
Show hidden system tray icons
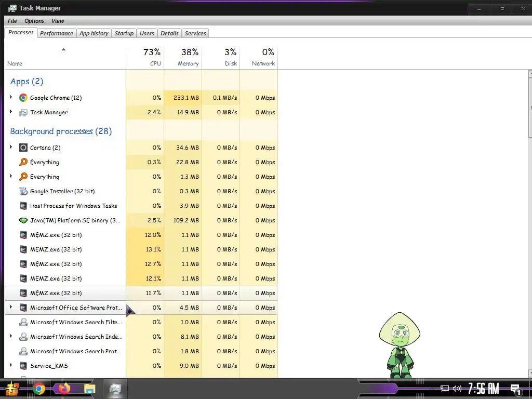(432, 389)
